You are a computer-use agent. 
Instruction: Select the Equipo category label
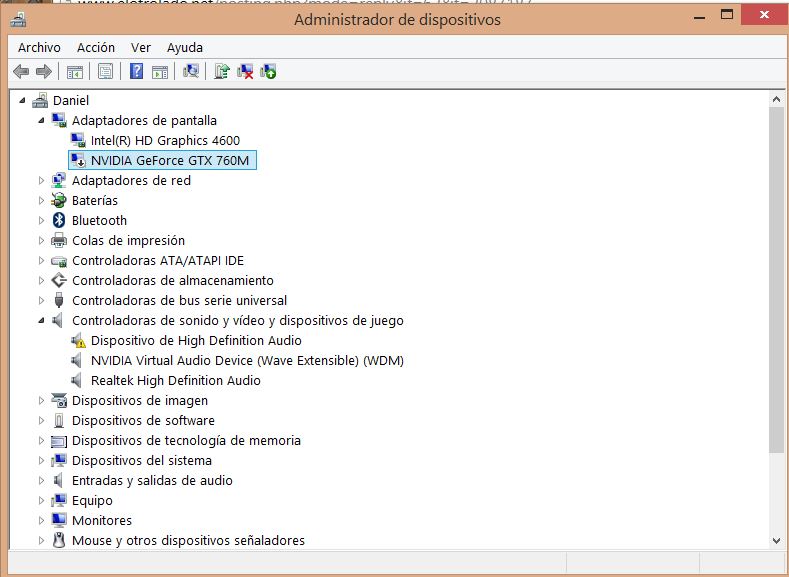point(92,501)
